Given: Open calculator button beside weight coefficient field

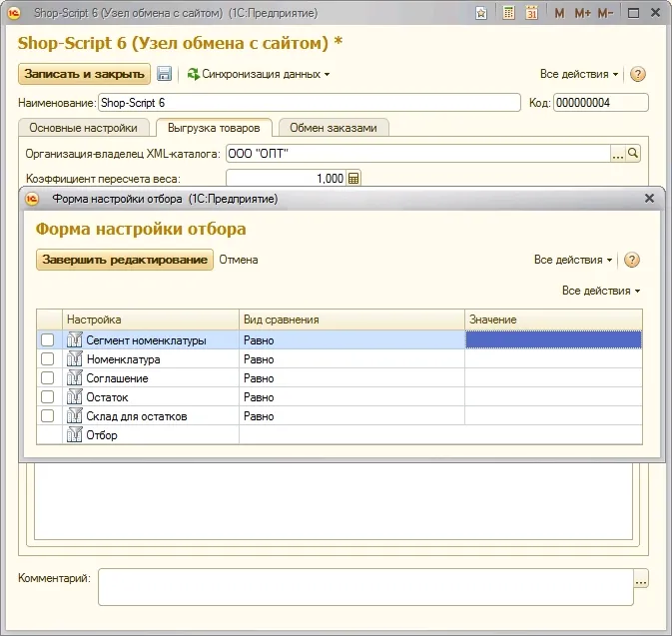Looking at the screenshot, I should point(353,178).
